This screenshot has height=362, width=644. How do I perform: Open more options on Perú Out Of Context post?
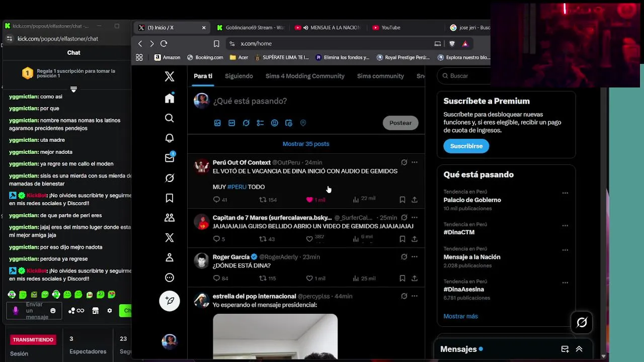click(x=415, y=162)
